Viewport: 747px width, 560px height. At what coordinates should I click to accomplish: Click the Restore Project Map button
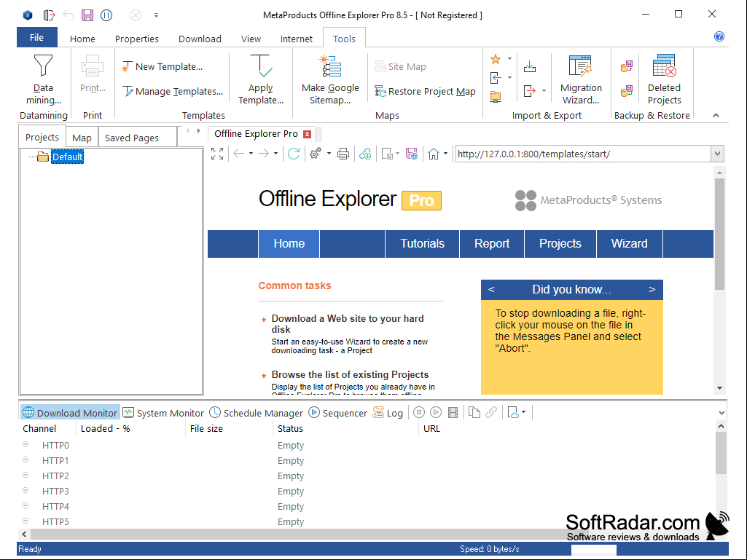pyautogui.click(x=425, y=92)
